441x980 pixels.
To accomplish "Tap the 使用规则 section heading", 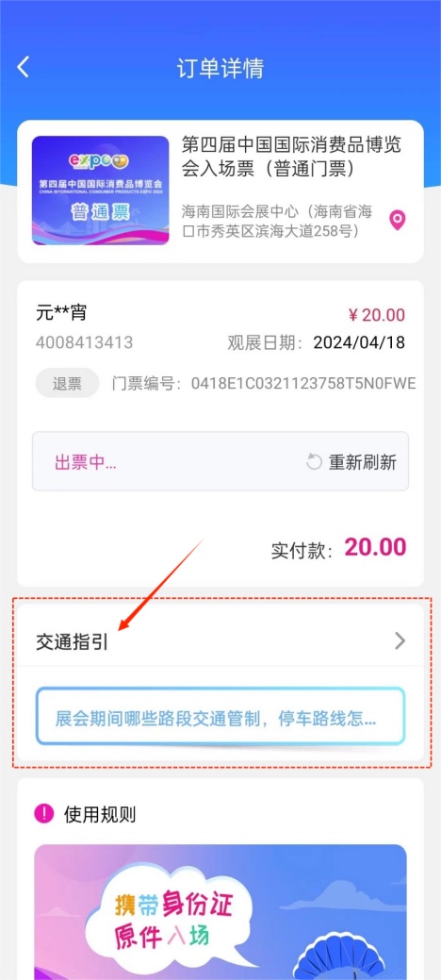I will point(100,814).
